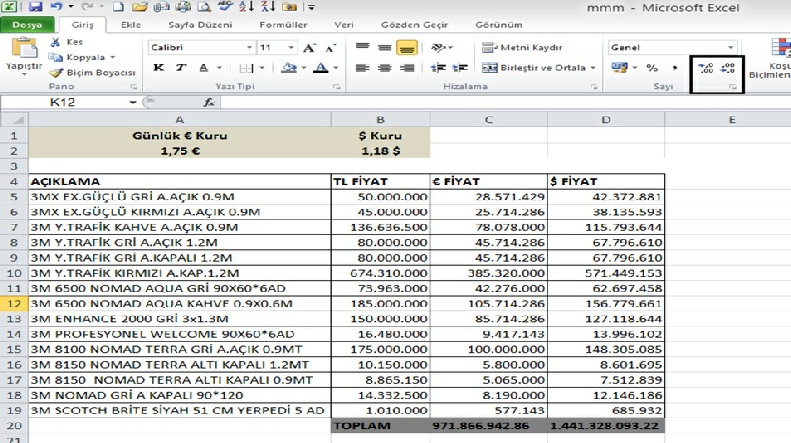Select row 12 header
The image size is (791, 443).
(x=14, y=304)
